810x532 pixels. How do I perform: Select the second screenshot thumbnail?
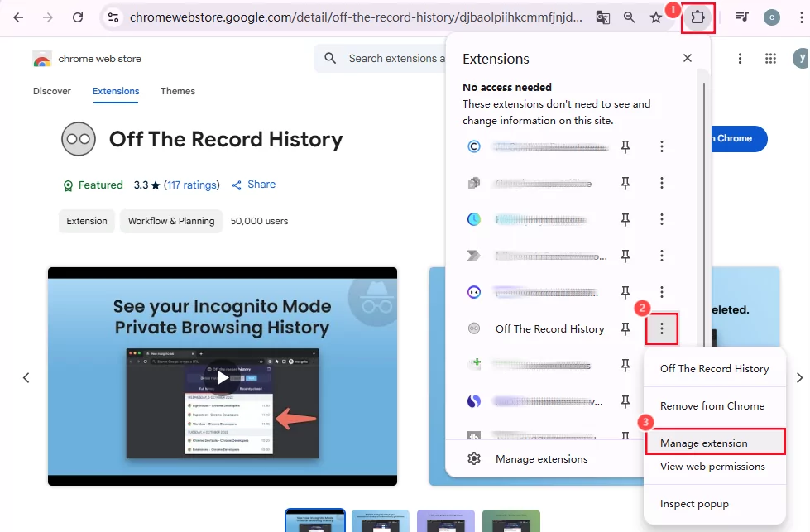pyautogui.click(x=381, y=520)
